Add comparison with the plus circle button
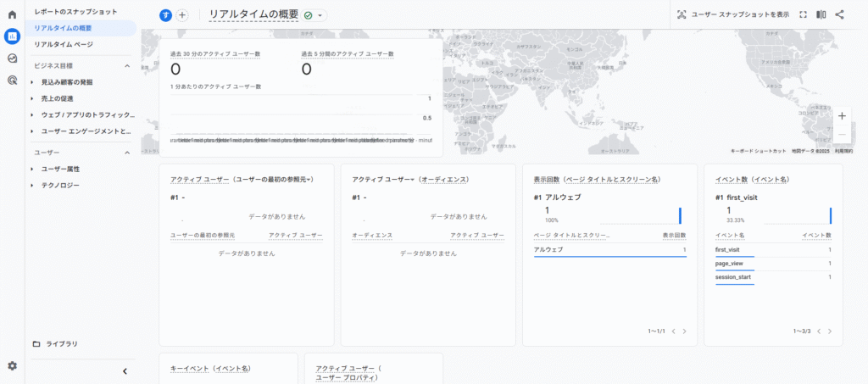This screenshot has height=384, width=868. (181, 15)
